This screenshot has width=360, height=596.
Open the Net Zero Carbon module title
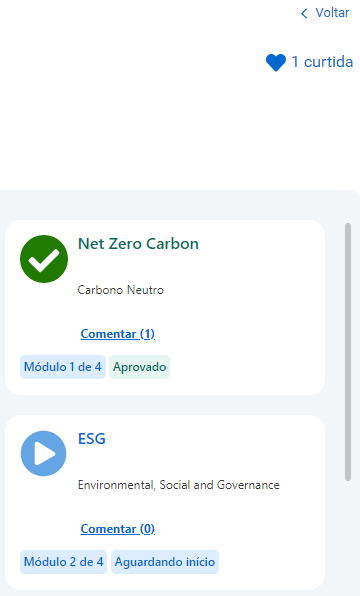pyautogui.click(x=138, y=244)
